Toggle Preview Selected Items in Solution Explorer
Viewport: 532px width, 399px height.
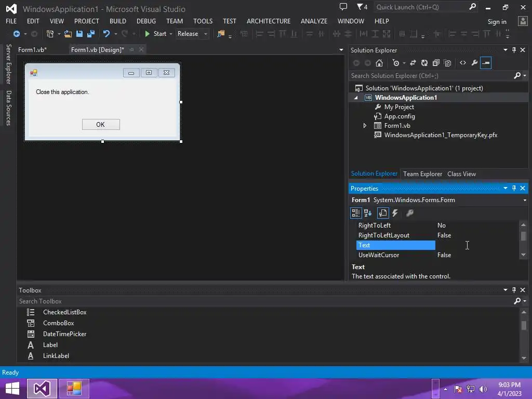click(486, 63)
